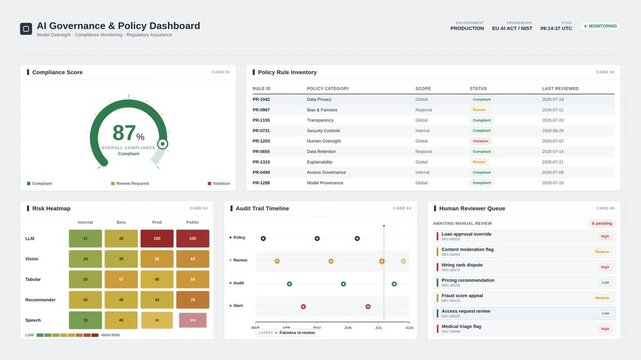Sort by the POLICY CATEGORY column header
Viewport: 641px width, 360px height.
pos(328,89)
